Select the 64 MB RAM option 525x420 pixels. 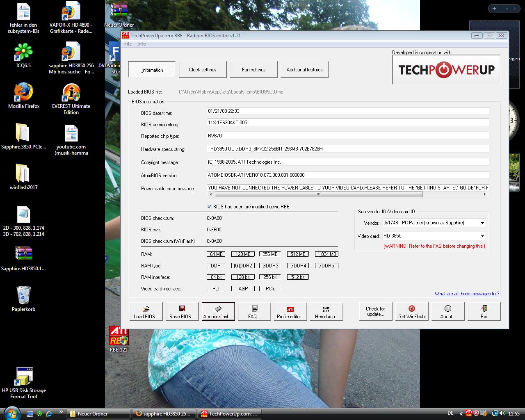coord(216,254)
